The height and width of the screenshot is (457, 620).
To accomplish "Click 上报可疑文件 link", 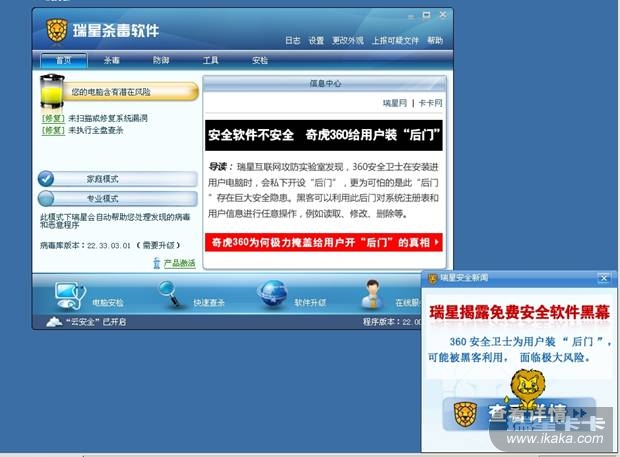I will click(395, 40).
